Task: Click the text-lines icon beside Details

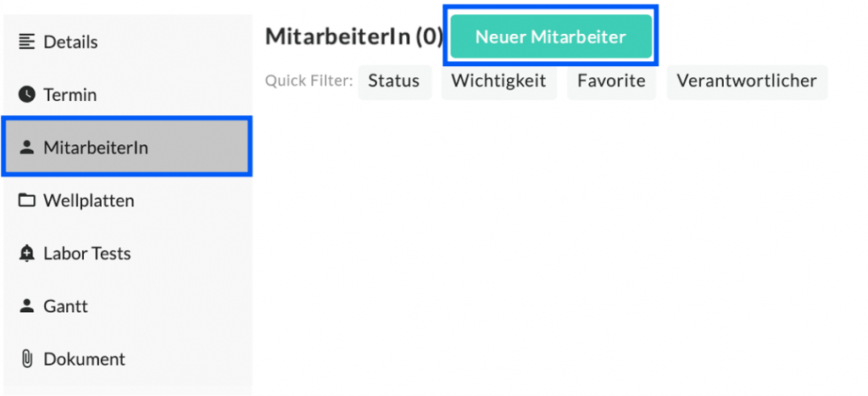Action: point(27,42)
